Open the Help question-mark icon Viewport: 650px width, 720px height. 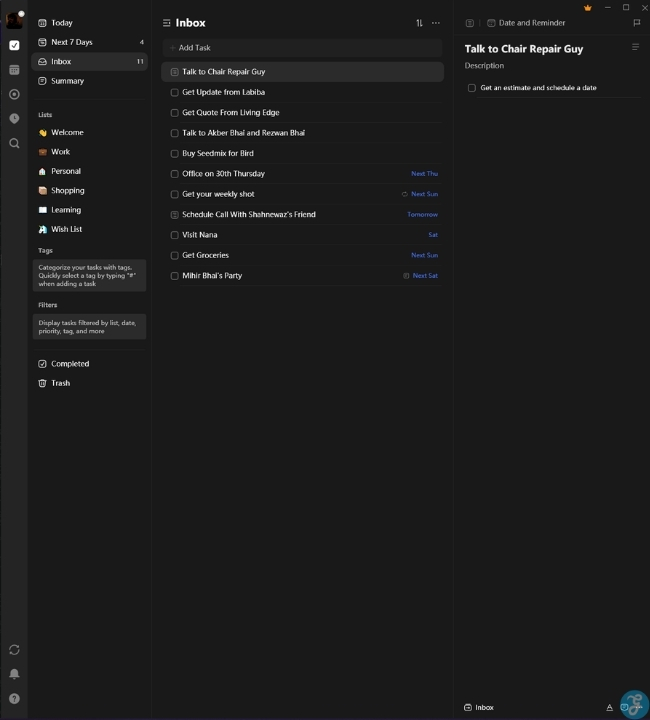pyautogui.click(x=14, y=698)
